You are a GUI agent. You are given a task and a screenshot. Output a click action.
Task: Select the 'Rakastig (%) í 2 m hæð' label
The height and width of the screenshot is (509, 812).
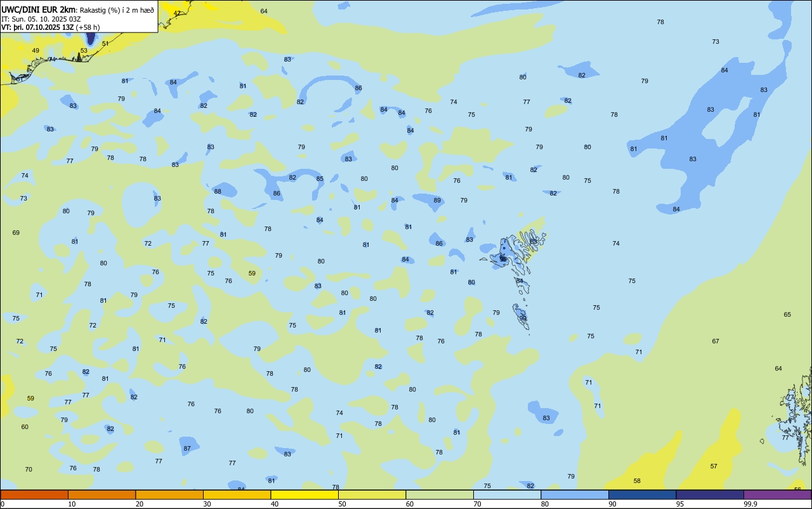[117, 10]
